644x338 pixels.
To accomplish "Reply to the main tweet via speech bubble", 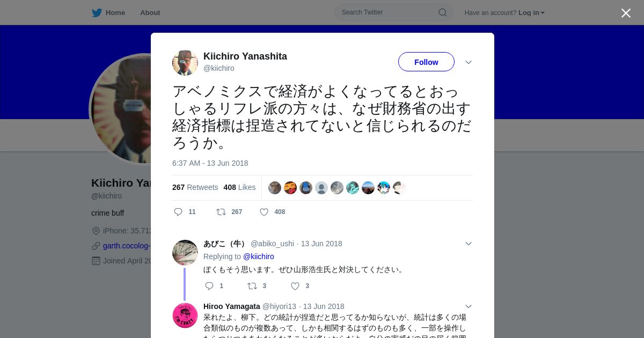I will (178, 212).
